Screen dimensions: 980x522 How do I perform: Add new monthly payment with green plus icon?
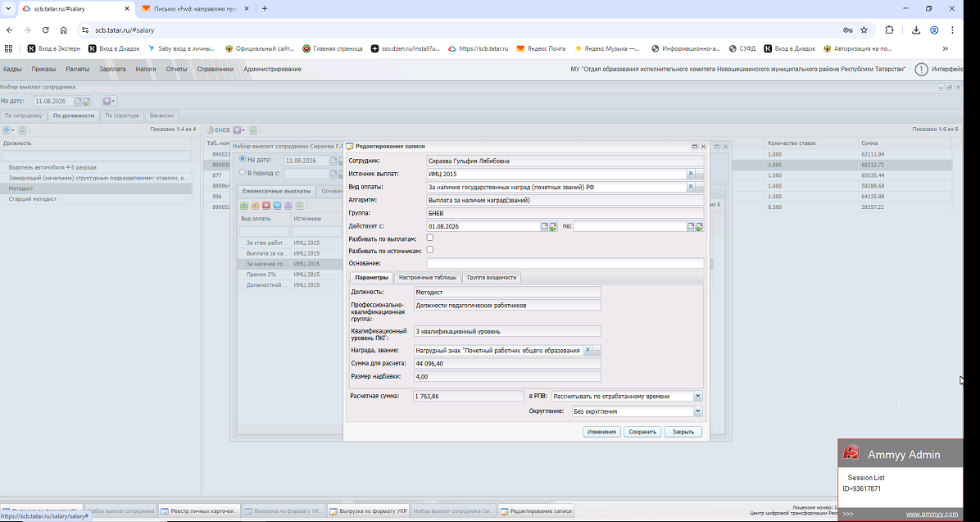[244, 205]
